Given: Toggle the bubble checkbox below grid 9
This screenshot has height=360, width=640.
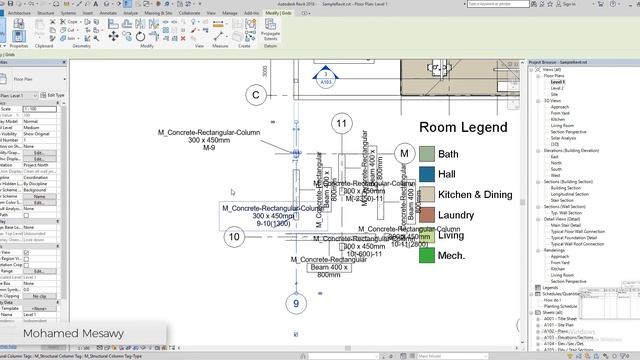Looking at the screenshot, I should pos(296,334).
